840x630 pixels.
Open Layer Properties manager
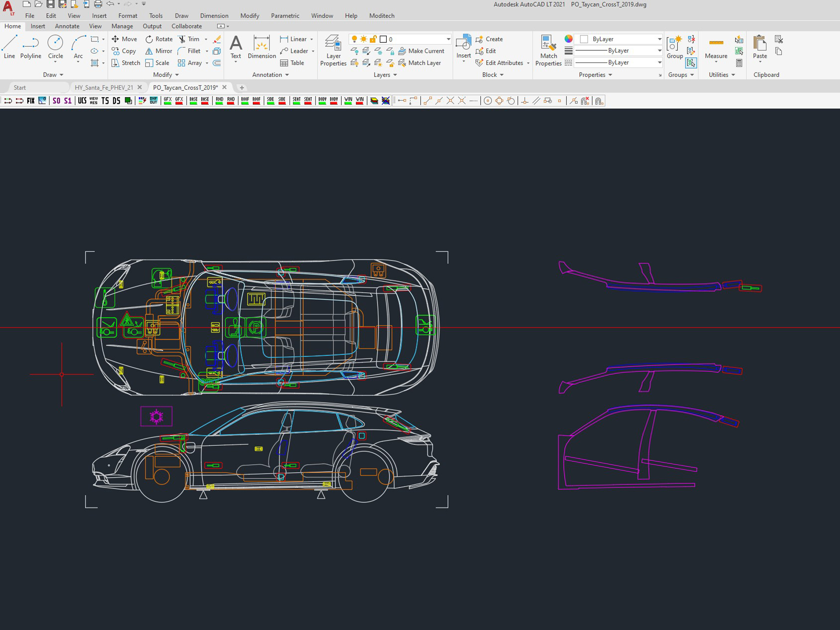(333, 50)
